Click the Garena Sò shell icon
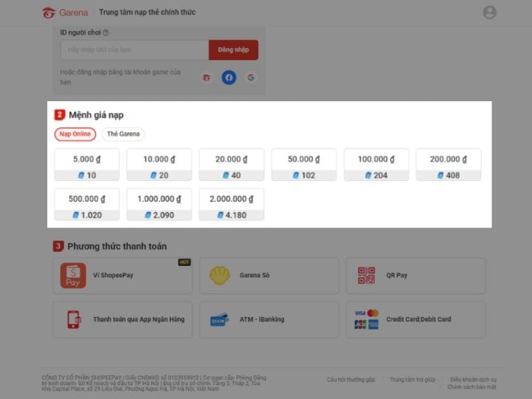This screenshot has height=399, width=532. click(219, 276)
